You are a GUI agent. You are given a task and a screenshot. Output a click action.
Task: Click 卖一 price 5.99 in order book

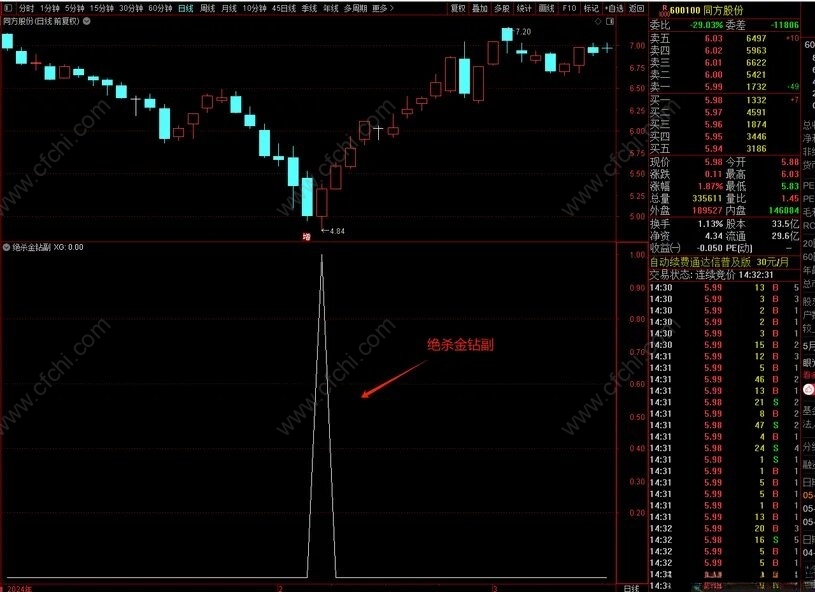click(x=714, y=87)
